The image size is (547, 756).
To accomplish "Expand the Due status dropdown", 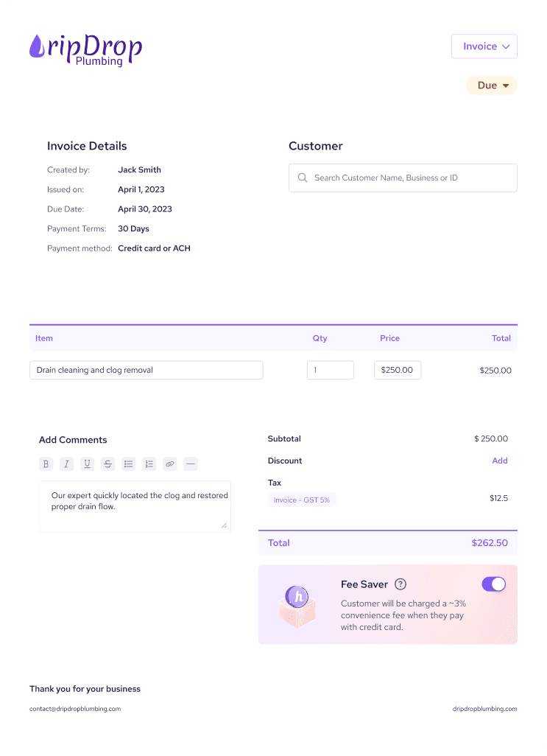I will (492, 85).
